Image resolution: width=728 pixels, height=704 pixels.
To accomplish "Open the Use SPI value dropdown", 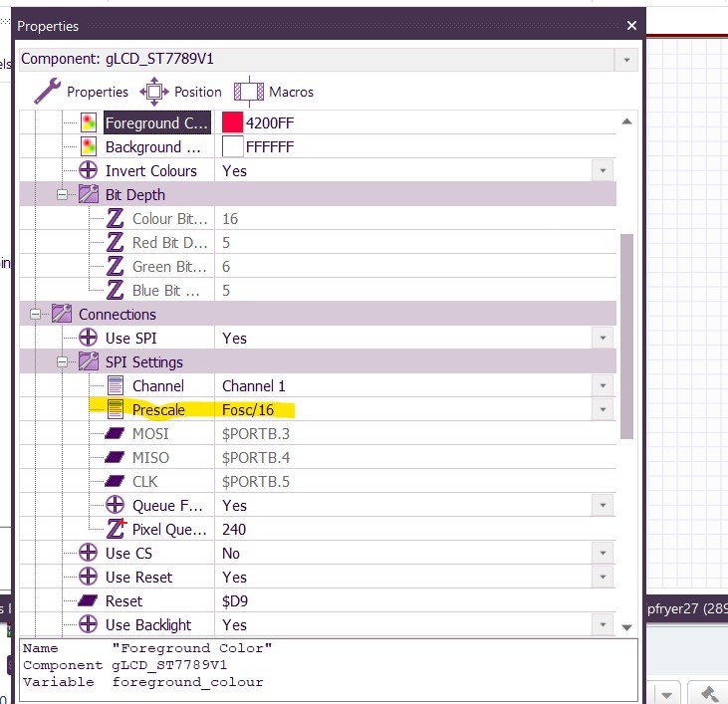I will pyautogui.click(x=602, y=339).
